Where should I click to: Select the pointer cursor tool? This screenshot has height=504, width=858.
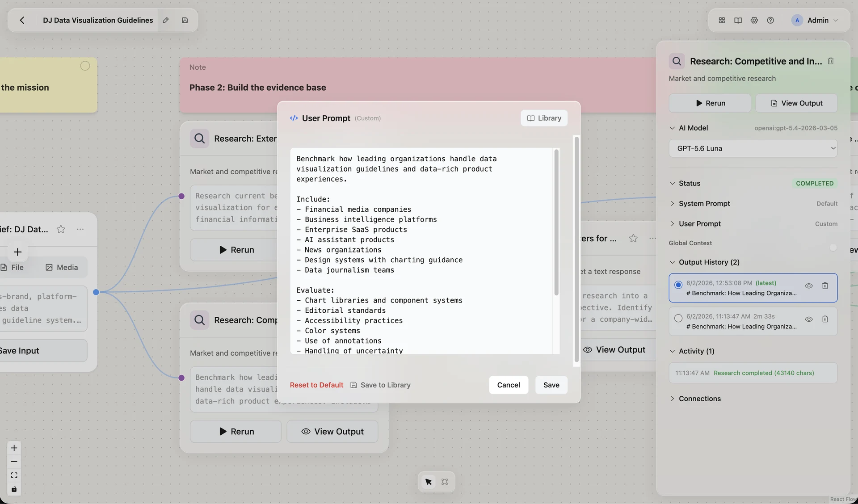pyautogui.click(x=429, y=482)
